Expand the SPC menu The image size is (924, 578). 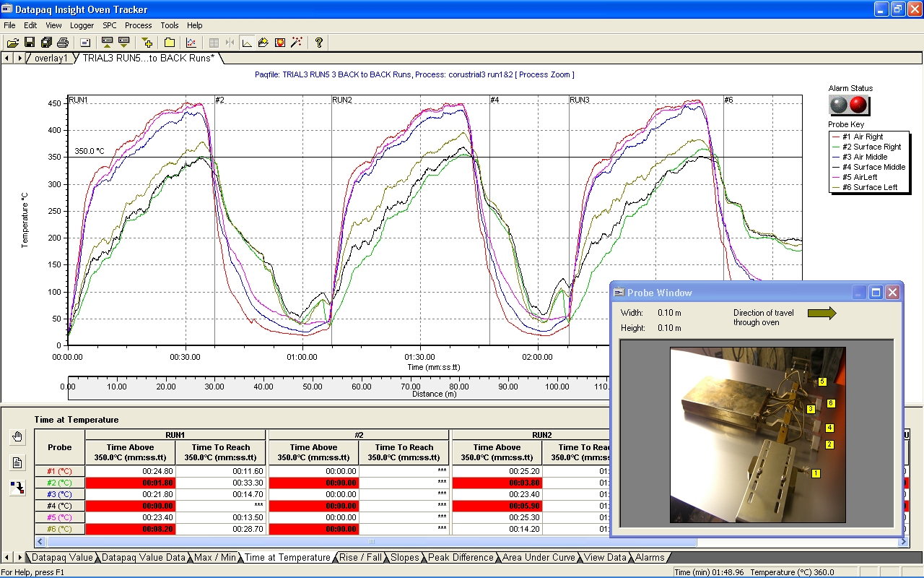(109, 25)
